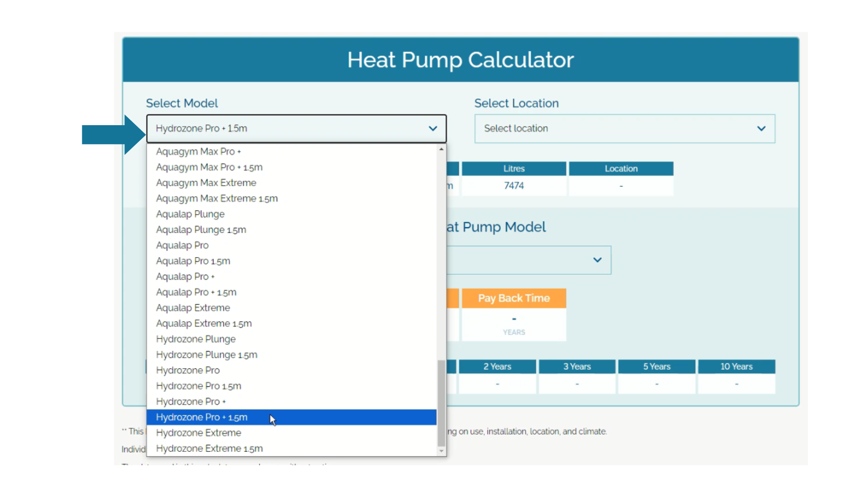This screenshot has width=868, height=488.
Task: Pick Hydrozone Pro 1.5m option
Action: point(198,385)
